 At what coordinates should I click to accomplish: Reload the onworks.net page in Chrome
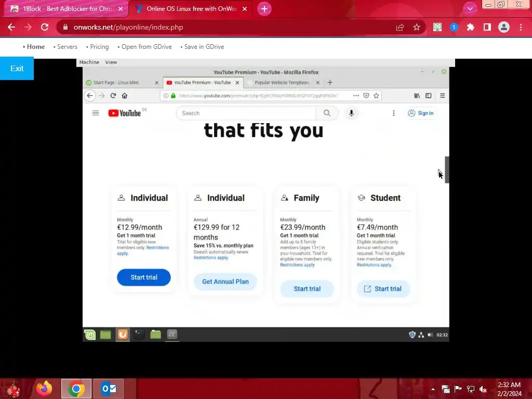tap(45, 27)
